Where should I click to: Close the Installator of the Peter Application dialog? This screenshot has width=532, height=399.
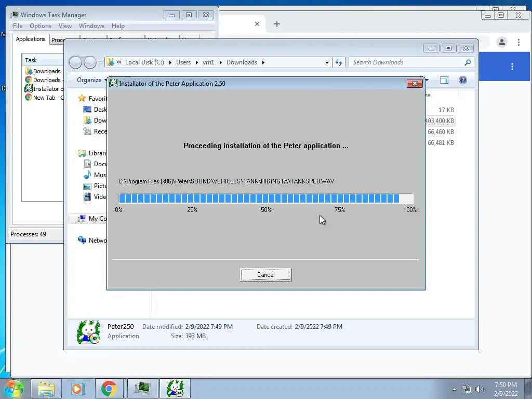[x=414, y=84]
